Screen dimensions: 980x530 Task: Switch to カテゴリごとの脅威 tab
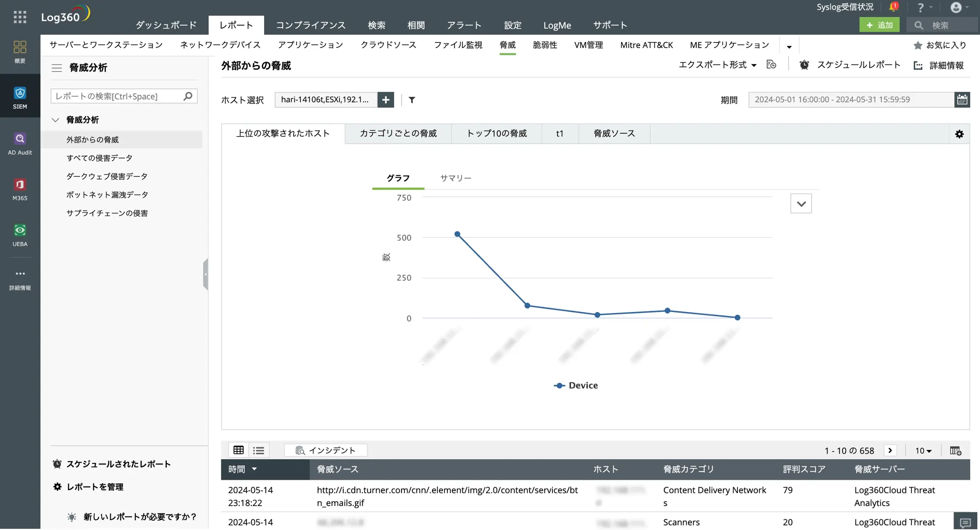[x=398, y=133]
